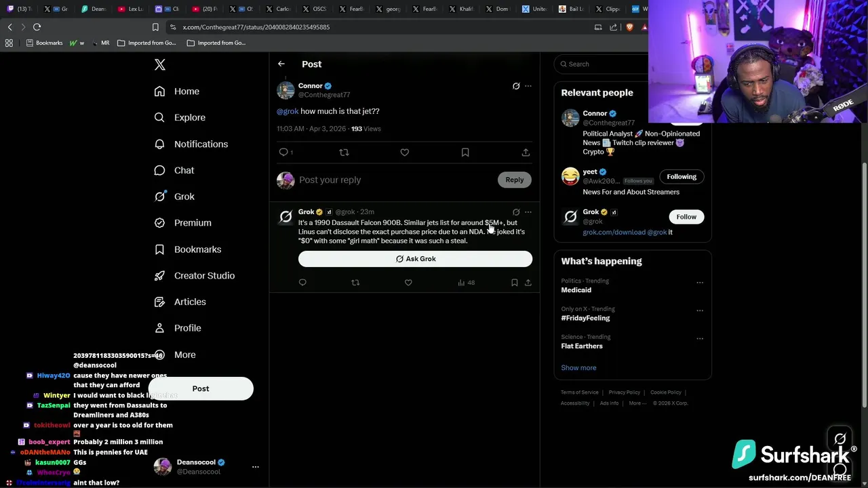Like Grok's reply
Viewport: 868px width, 488px height.
click(408, 283)
